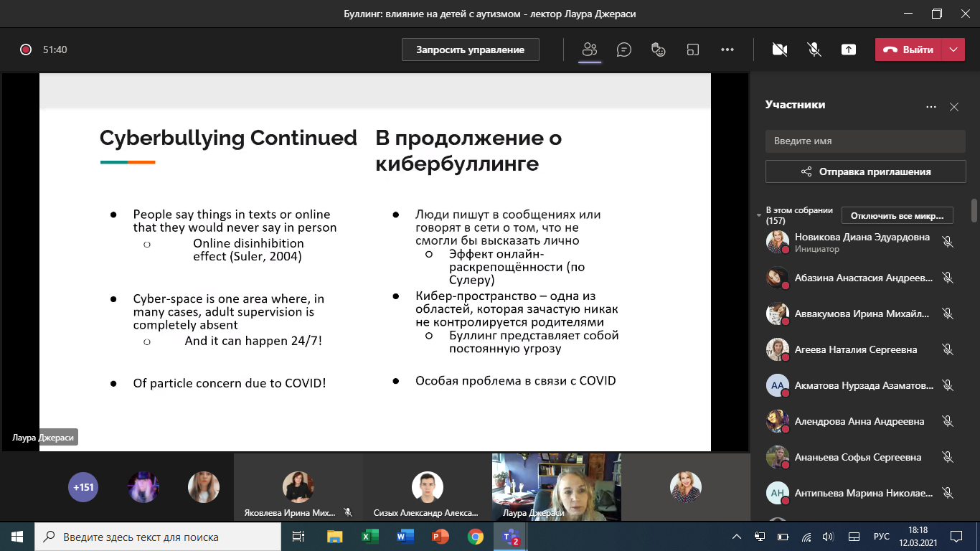This screenshot has height=551, width=980.
Task: Open the meeting chat icon
Action: [624, 50]
